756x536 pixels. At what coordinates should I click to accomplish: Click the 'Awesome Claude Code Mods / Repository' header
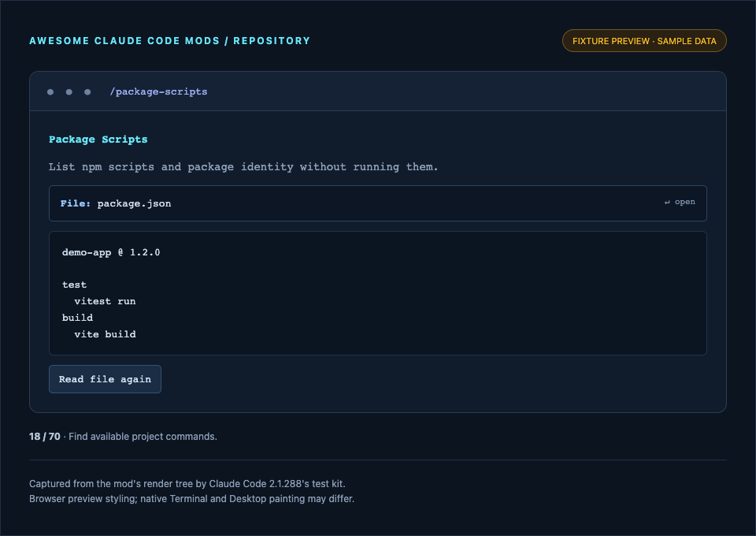[x=170, y=41]
